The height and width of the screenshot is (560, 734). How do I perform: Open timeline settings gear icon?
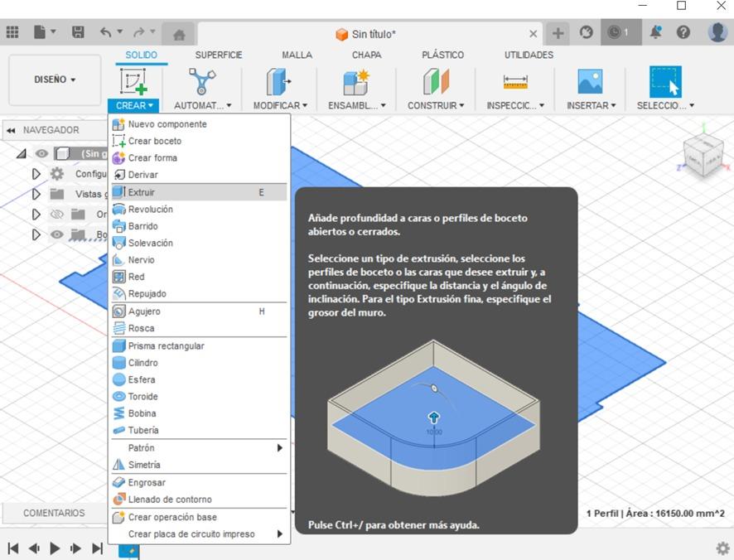pos(722,548)
